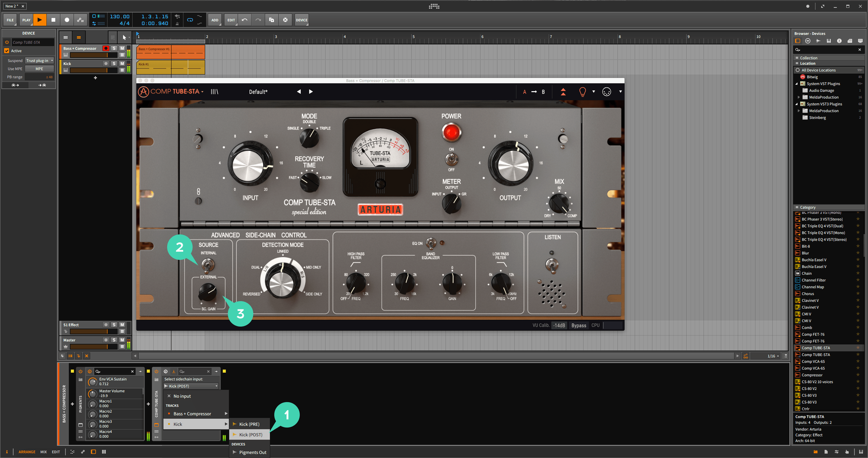Toggle Comp TUBE-STA device power icon
The image size is (868, 458).
tap(156, 371)
